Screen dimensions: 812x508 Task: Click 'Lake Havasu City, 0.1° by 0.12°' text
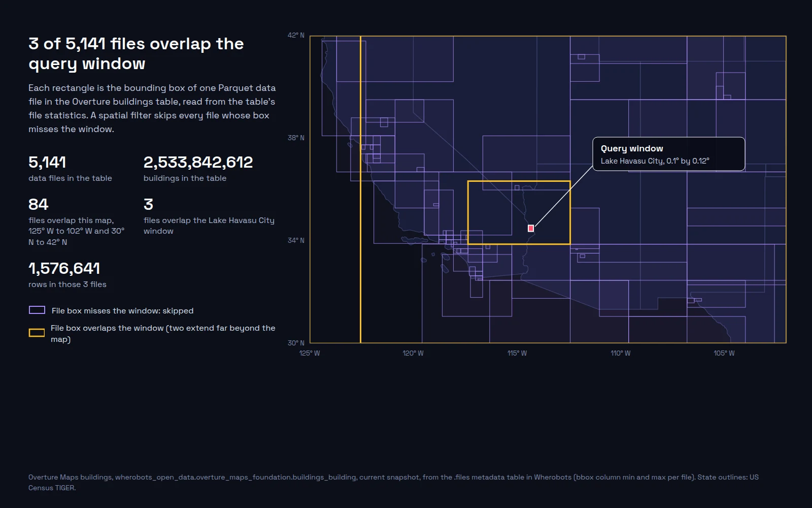(x=655, y=161)
